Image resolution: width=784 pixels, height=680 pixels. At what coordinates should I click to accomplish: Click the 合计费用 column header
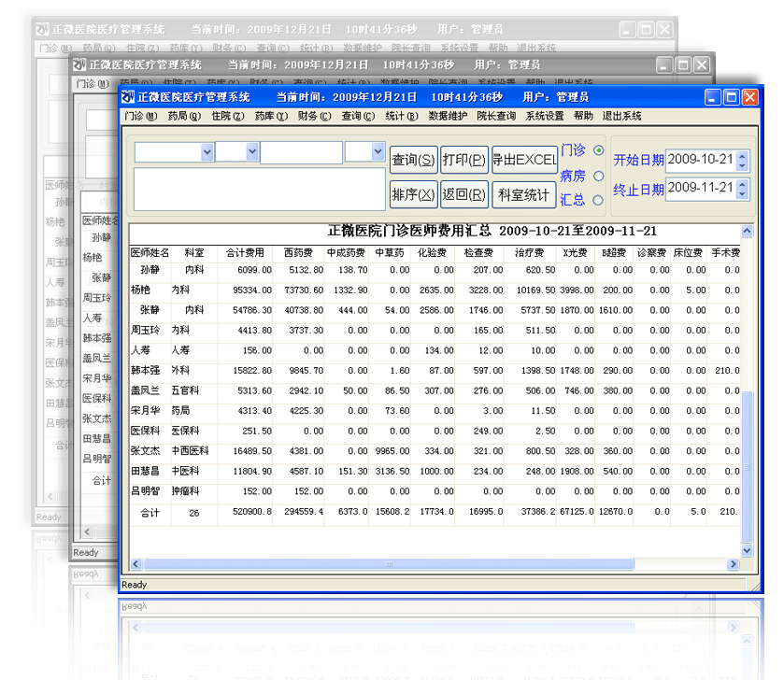(x=245, y=253)
